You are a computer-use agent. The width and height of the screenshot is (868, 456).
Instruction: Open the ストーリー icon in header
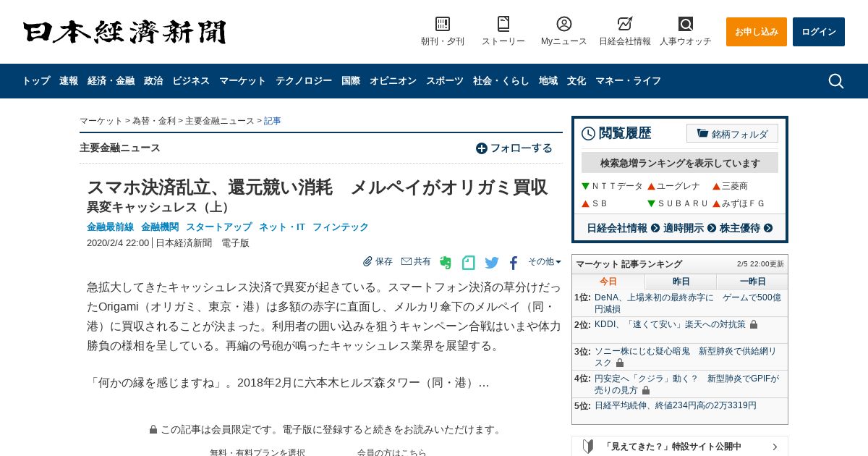(503, 24)
